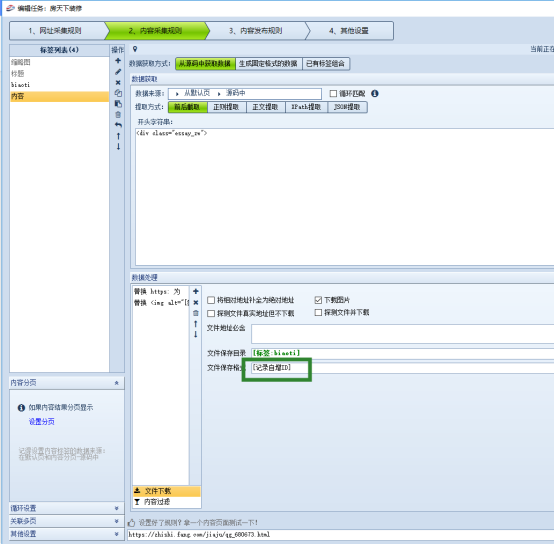The height and width of the screenshot is (544, 554).
Task: Select the 内容 tag in list
Action: click(x=59, y=96)
